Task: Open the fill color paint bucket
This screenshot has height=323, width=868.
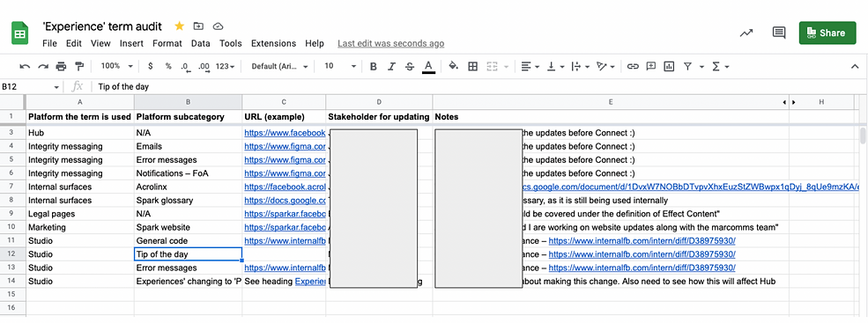Action: pos(453,66)
